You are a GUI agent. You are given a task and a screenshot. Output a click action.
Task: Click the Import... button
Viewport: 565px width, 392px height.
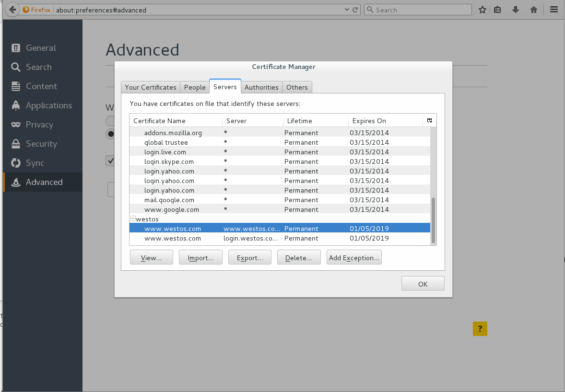pos(200,258)
